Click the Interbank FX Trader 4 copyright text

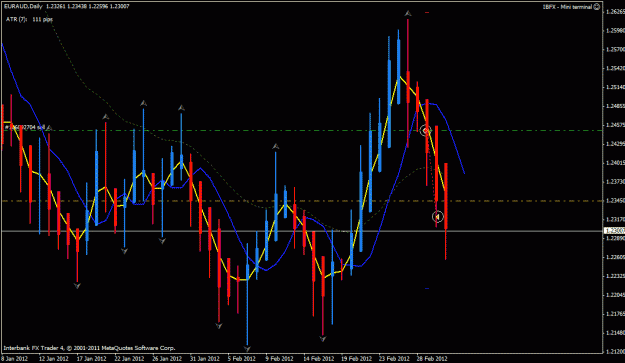point(89,348)
